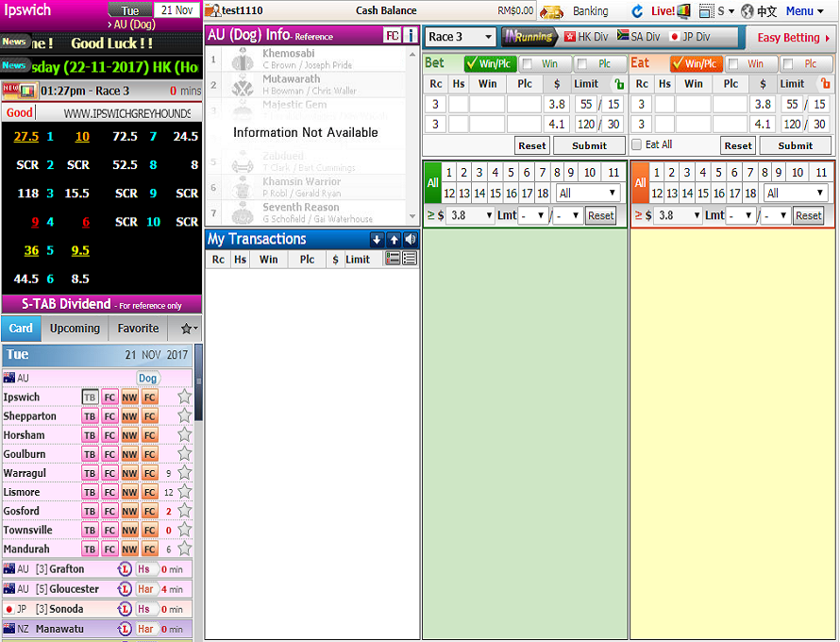
Task: Click the FC icon in AU (Dog) Info header
Action: coord(392,36)
